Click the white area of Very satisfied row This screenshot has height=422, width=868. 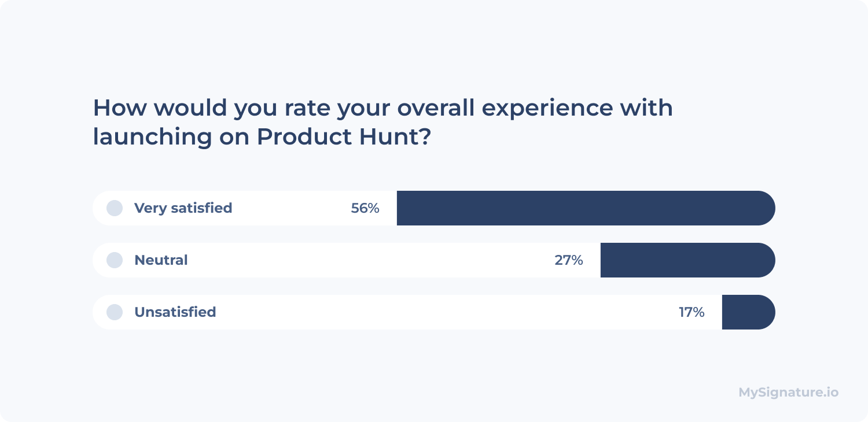tap(245, 208)
